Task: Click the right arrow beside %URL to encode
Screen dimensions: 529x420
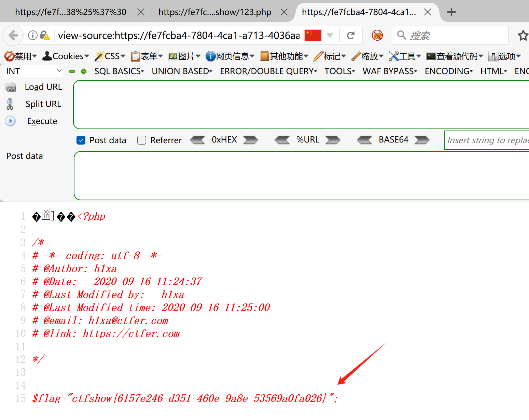Action: point(333,140)
